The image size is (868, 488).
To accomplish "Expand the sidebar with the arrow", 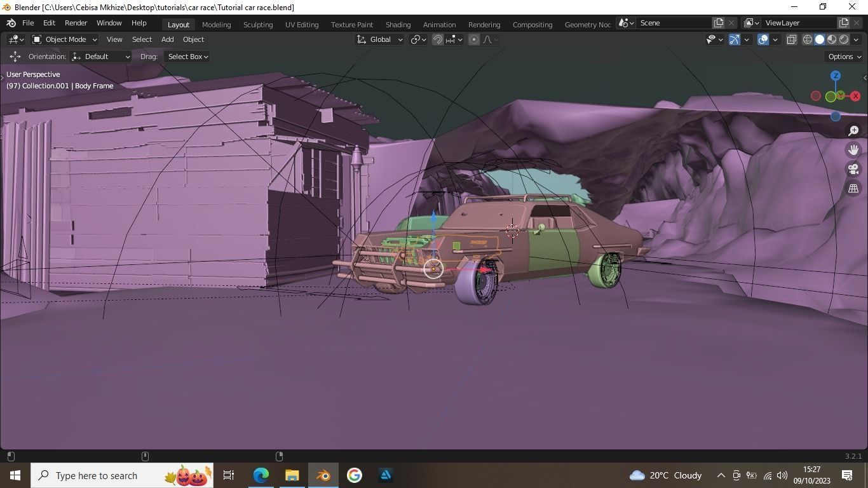I will tap(864, 78).
